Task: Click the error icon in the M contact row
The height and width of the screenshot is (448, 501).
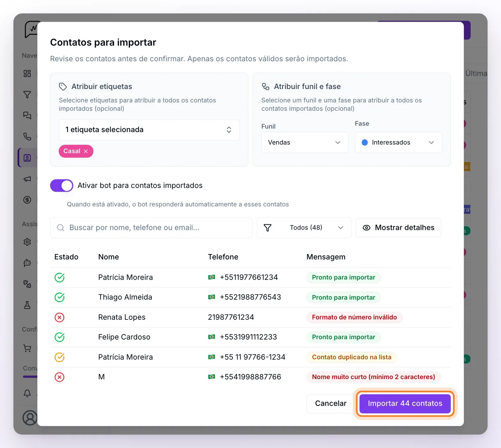Action: click(59, 377)
